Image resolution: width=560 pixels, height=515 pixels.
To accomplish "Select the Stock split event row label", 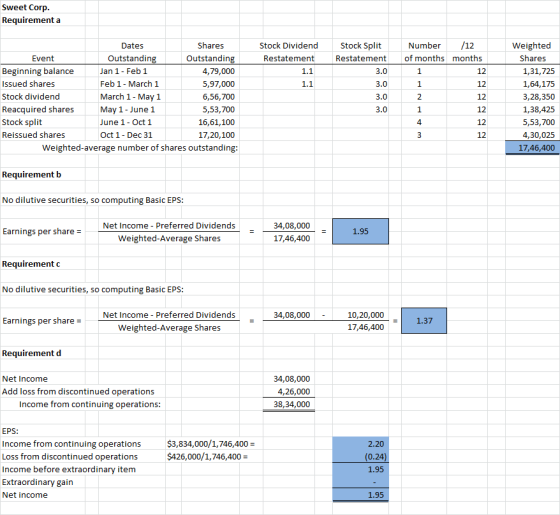I will 22,122.
